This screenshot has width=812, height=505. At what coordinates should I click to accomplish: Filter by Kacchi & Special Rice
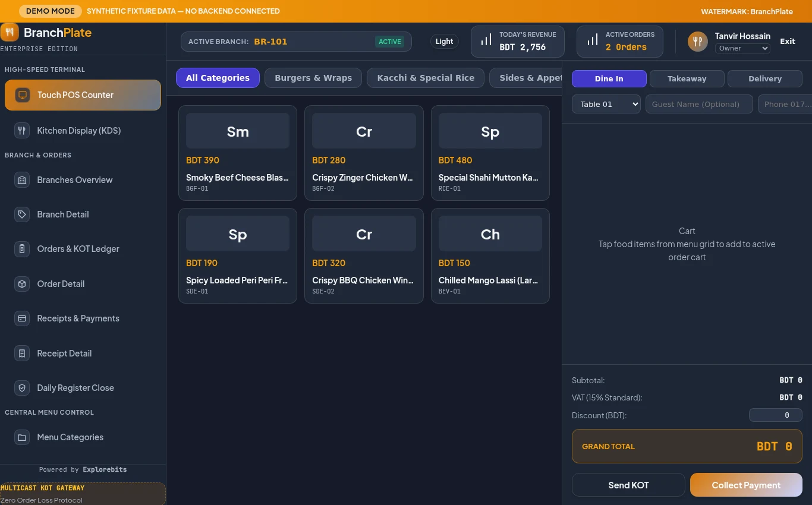426,78
